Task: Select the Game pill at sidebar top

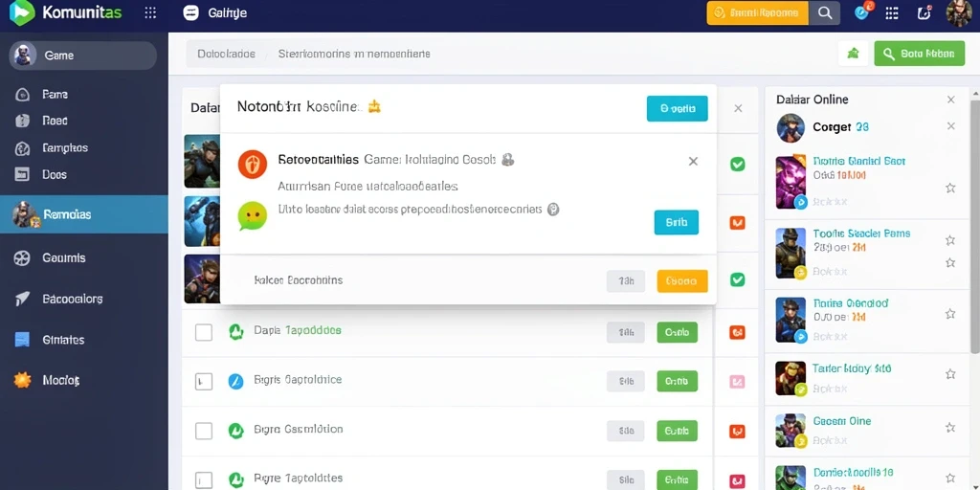Action: [82, 55]
